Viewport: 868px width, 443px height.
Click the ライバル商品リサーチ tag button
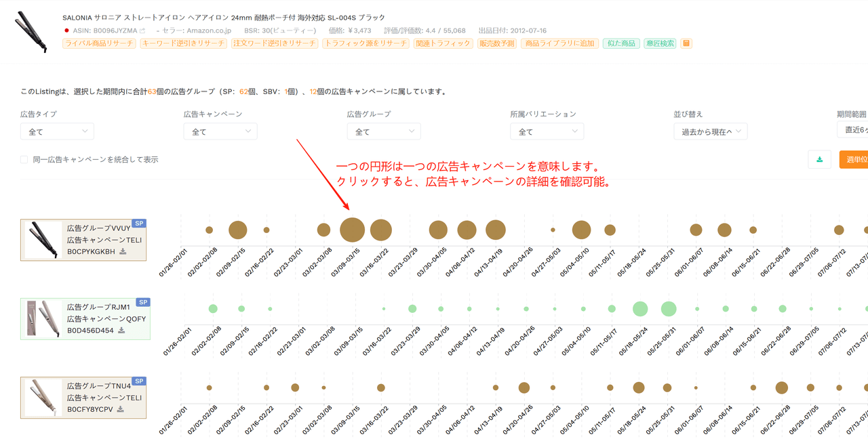click(99, 43)
